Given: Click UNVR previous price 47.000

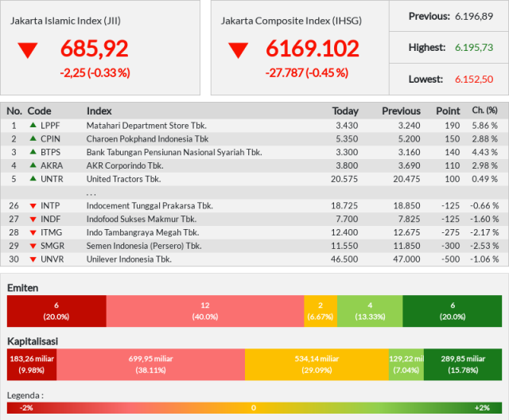Looking at the screenshot, I should (x=406, y=259).
